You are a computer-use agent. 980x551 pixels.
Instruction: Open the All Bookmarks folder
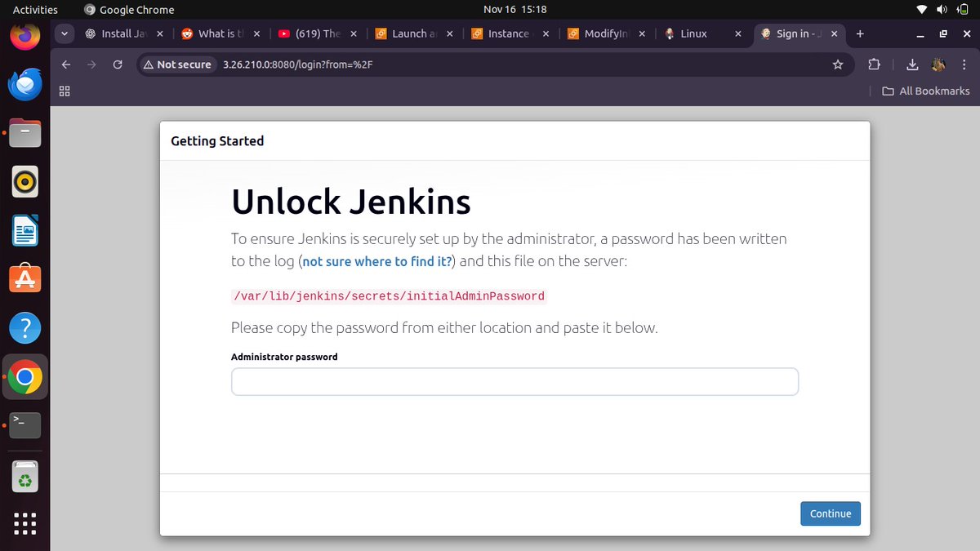[x=926, y=91]
